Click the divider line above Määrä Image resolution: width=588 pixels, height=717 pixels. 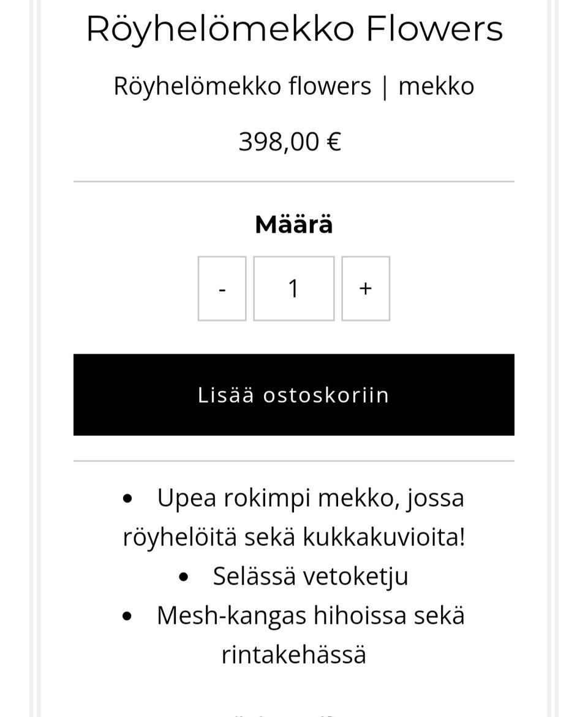294,181
